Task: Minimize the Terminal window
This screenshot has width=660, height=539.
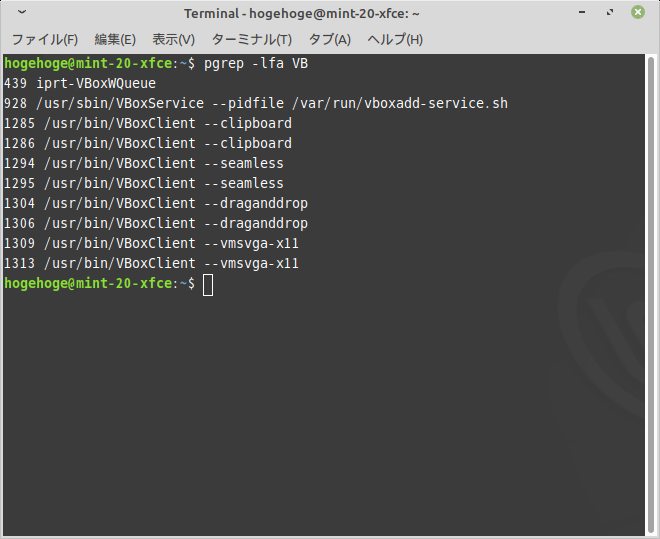Action: pos(582,13)
